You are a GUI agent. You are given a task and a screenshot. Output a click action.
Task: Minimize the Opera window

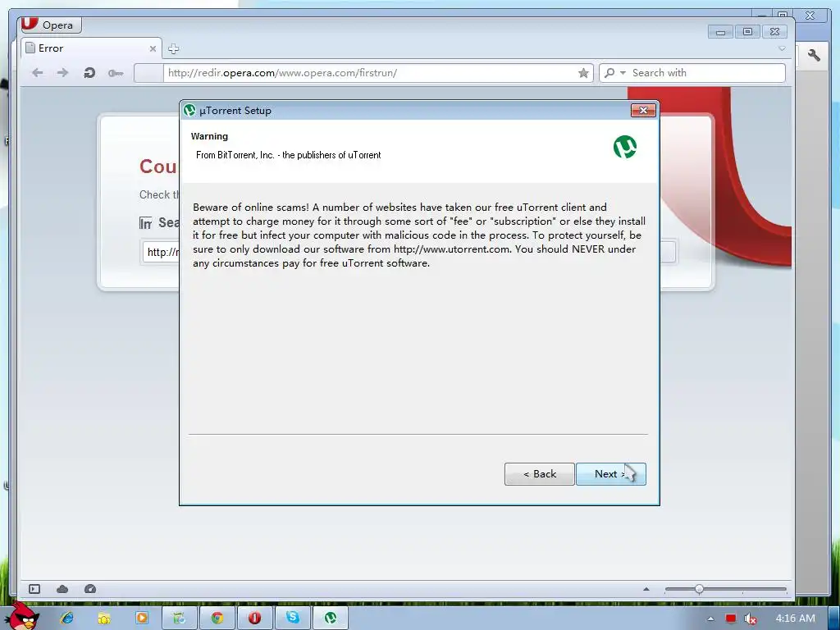point(720,32)
